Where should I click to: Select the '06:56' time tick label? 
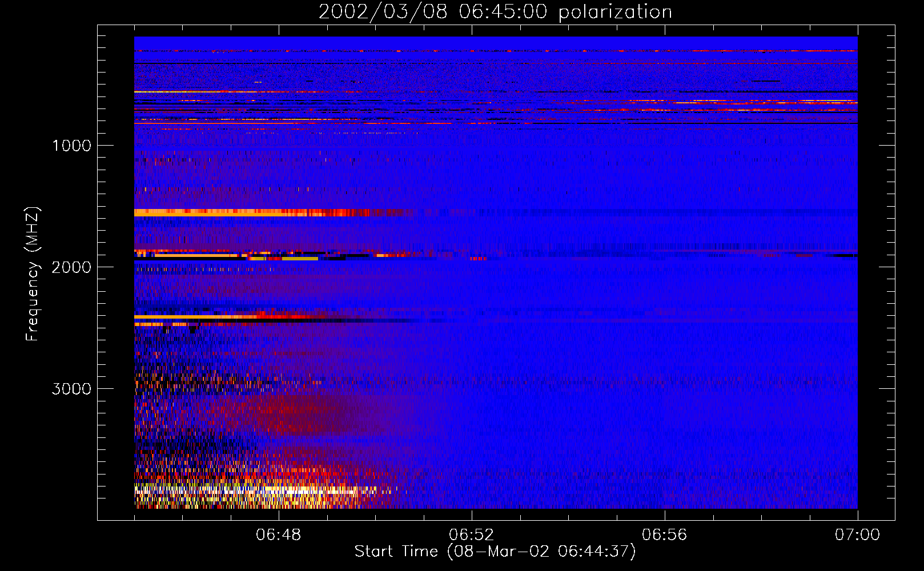[x=665, y=535]
